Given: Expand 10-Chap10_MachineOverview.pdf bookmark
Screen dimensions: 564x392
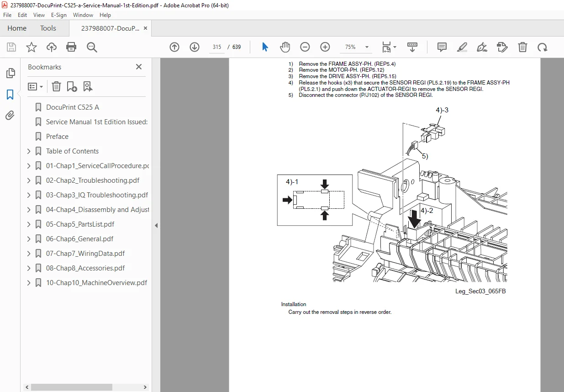Looking at the screenshot, I should (29, 283).
